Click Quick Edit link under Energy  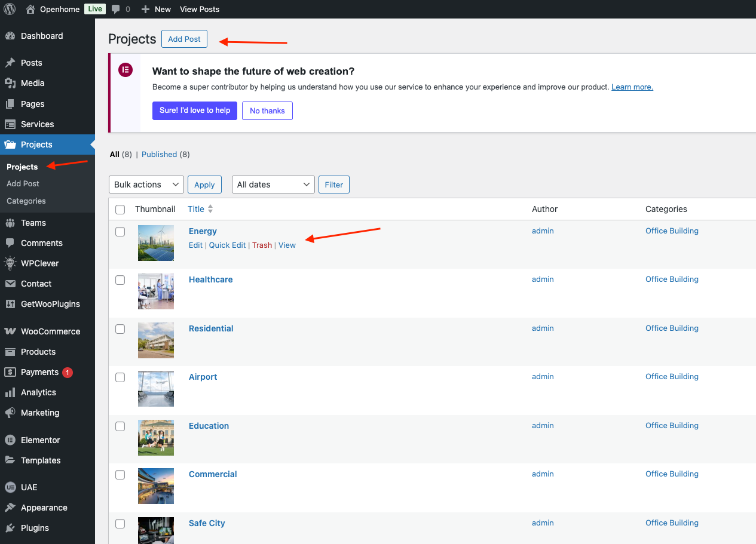click(x=227, y=245)
